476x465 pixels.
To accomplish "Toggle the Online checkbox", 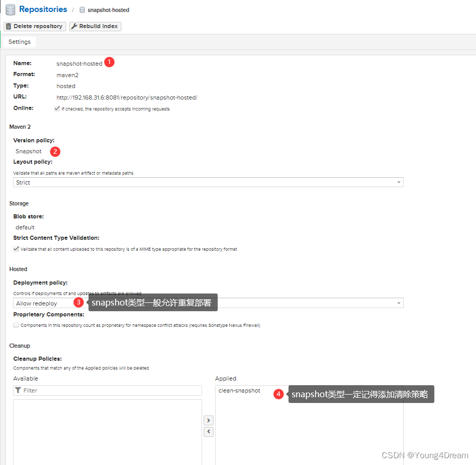I will [x=57, y=108].
